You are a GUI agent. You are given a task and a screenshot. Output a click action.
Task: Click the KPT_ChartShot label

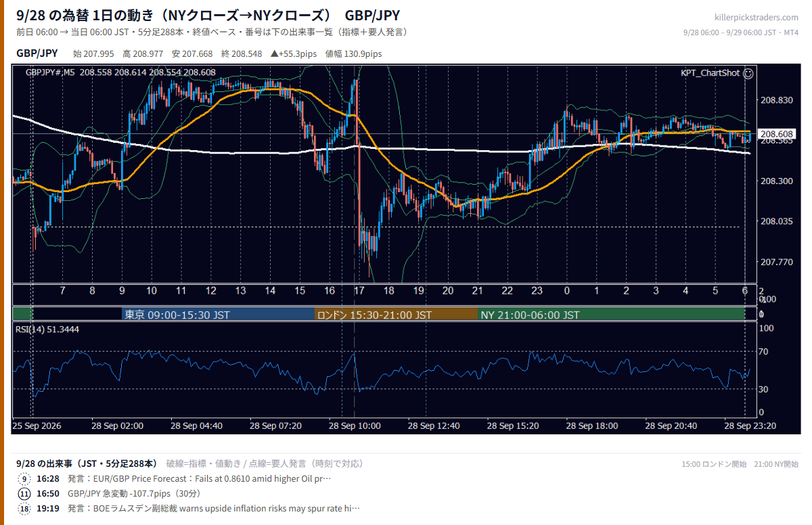710,72
